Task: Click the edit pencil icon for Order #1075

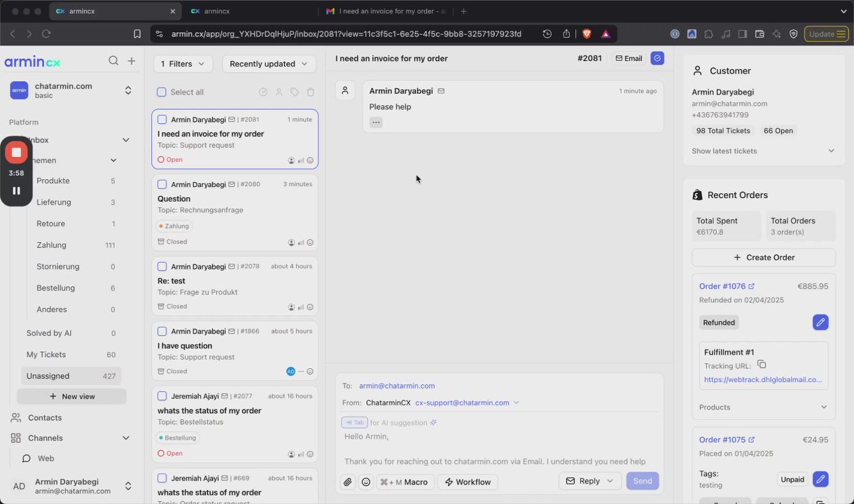Action: tap(820, 479)
